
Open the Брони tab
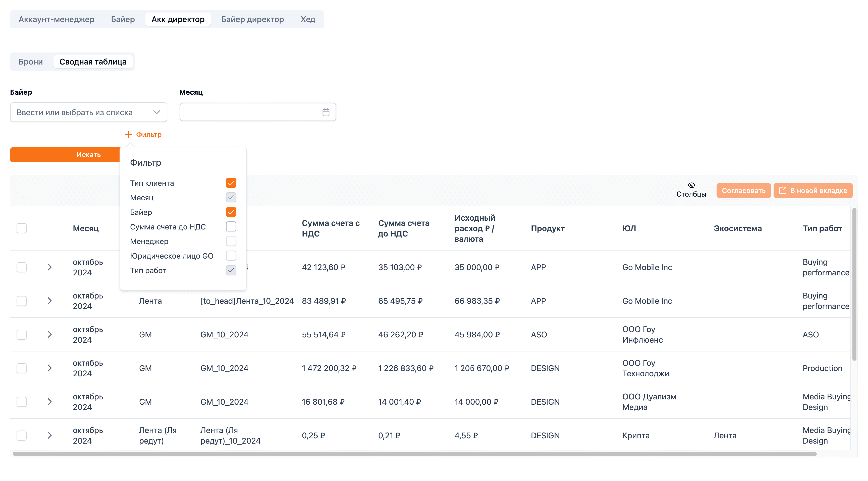(31, 62)
